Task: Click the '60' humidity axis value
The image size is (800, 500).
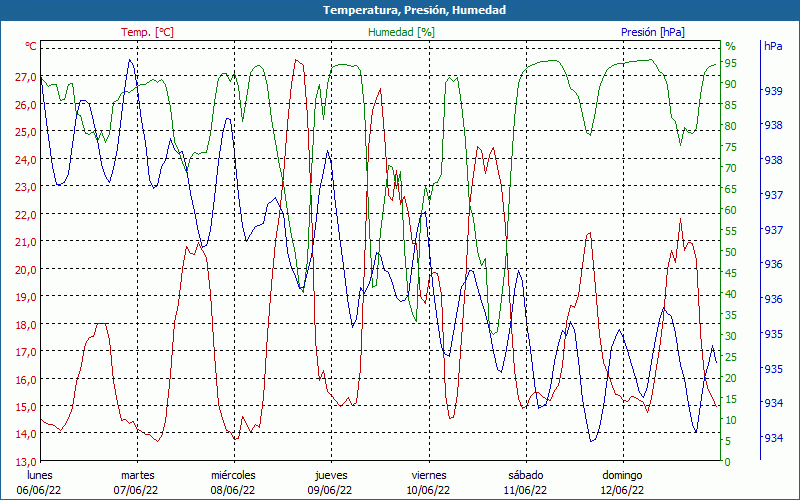Action: point(731,210)
